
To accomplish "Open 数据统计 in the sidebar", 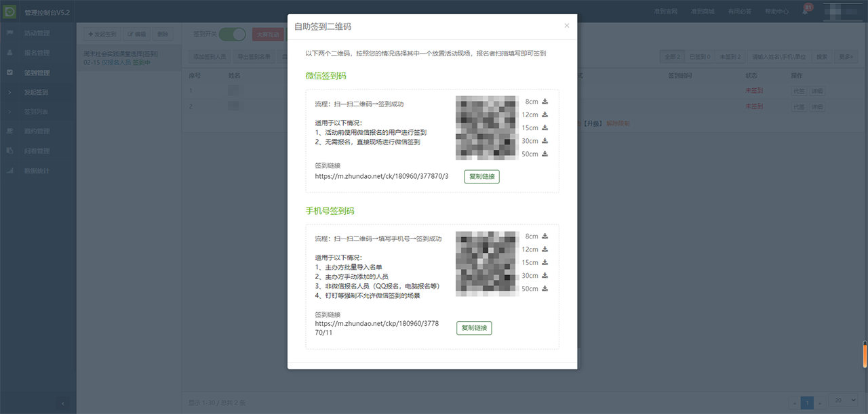I will 37,171.
